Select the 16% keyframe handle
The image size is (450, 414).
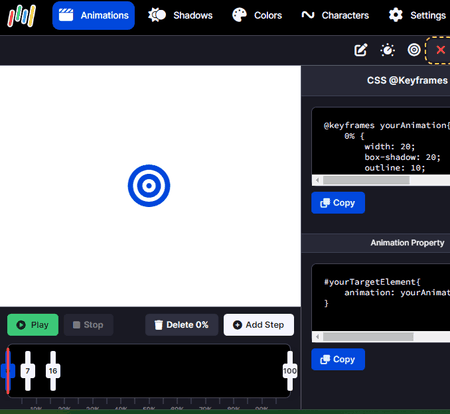point(53,371)
